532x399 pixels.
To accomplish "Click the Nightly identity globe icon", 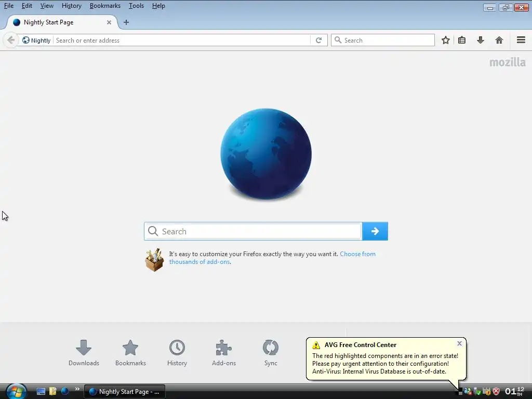I will point(26,40).
